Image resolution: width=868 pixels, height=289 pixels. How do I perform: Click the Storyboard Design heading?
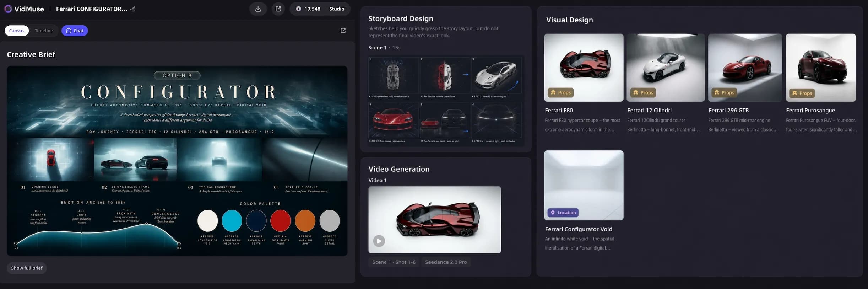tap(401, 18)
